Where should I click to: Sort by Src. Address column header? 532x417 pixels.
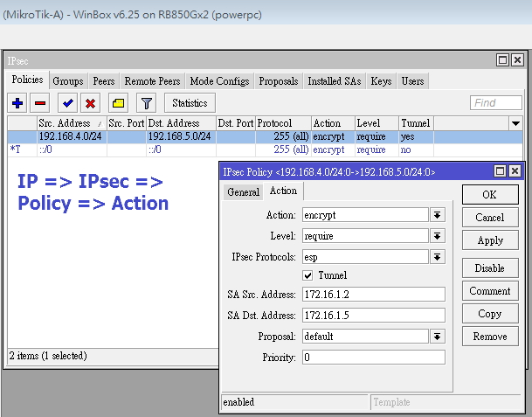point(72,123)
